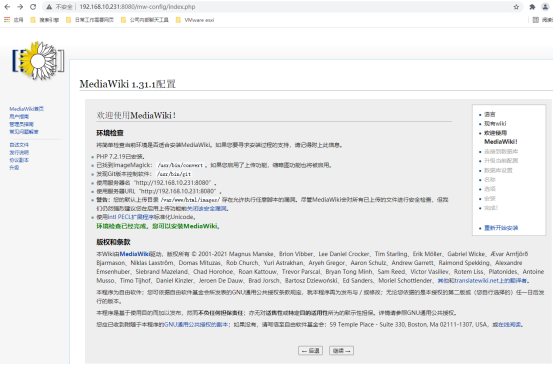Image resolution: width=553 pixels, height=365 pixels.
Task: Open the 管理员指南 sidebar link
Action: pyautogui.click(x=22, y=124)
